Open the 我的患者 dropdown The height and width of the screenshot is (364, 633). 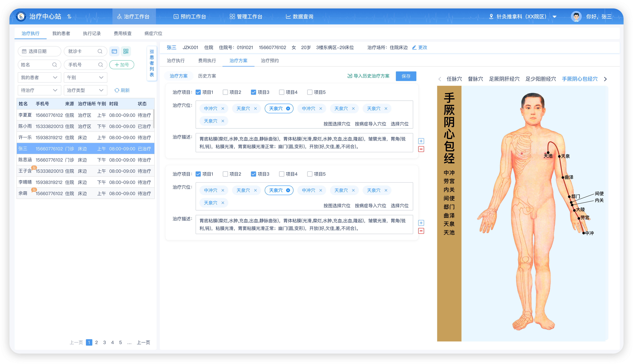[39, 78]
